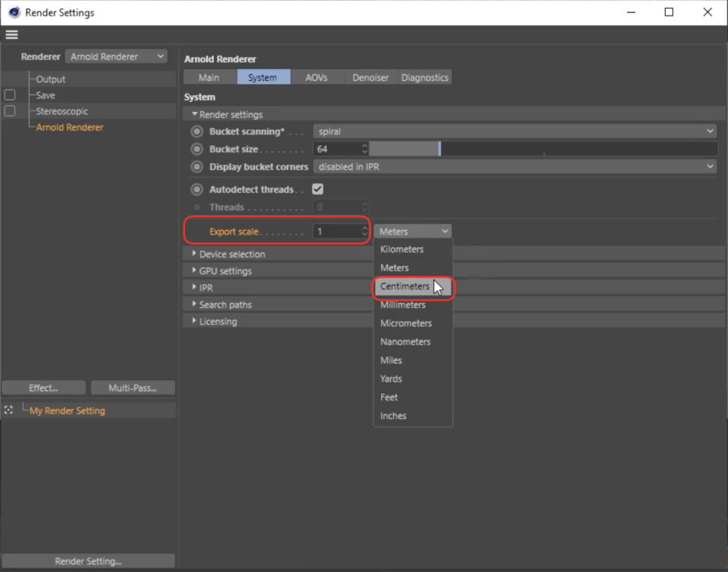The image size is (728, 572).
Task: Click the Bucket size value field
Action: 337,149
